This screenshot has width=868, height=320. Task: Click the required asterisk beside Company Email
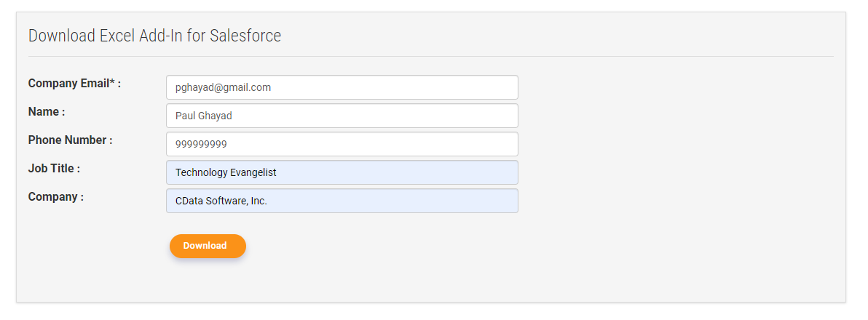112,82
